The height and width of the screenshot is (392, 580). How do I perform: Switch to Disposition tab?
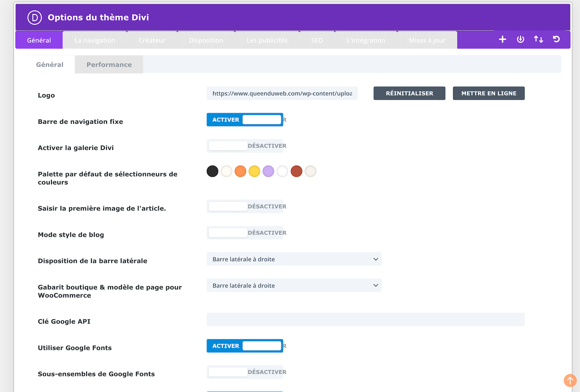click(x=206, y=40)
